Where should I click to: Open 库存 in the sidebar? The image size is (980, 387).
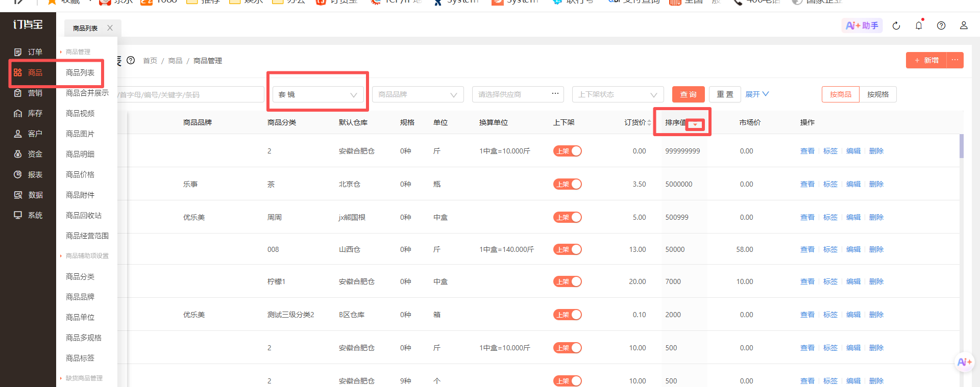coord(28,113)
